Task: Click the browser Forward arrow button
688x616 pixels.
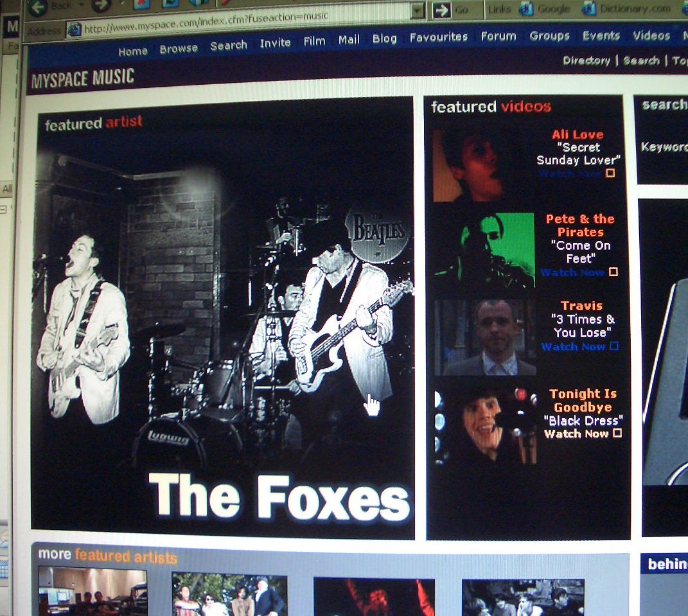Action: [100, 5]
